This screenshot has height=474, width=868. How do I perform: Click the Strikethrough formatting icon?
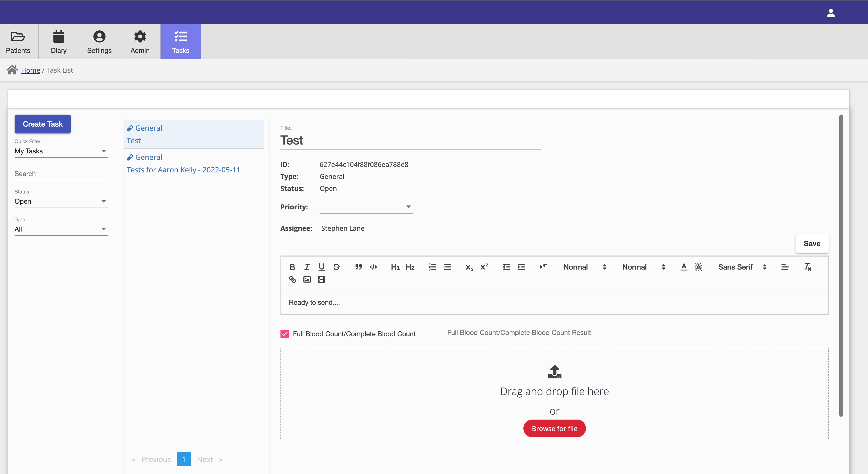[x=337, y=267]
